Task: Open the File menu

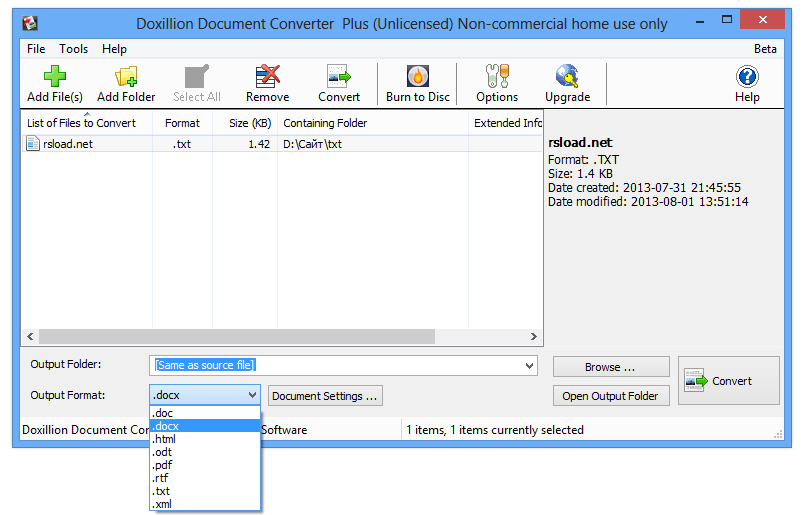Action: coord(36,49)
